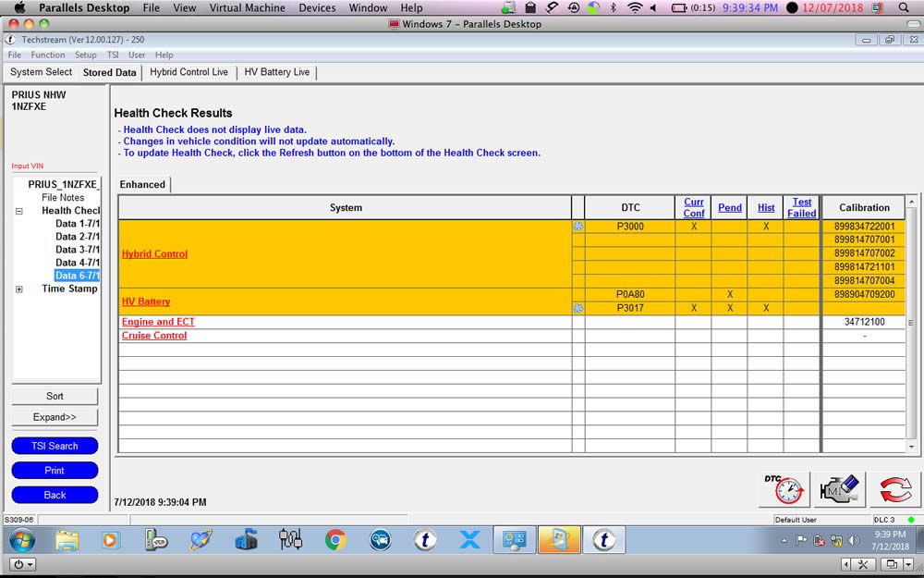Screen dimensions: 924x578
Task: Open the orange-highlighted taskbar window
Action: point(559,540)
